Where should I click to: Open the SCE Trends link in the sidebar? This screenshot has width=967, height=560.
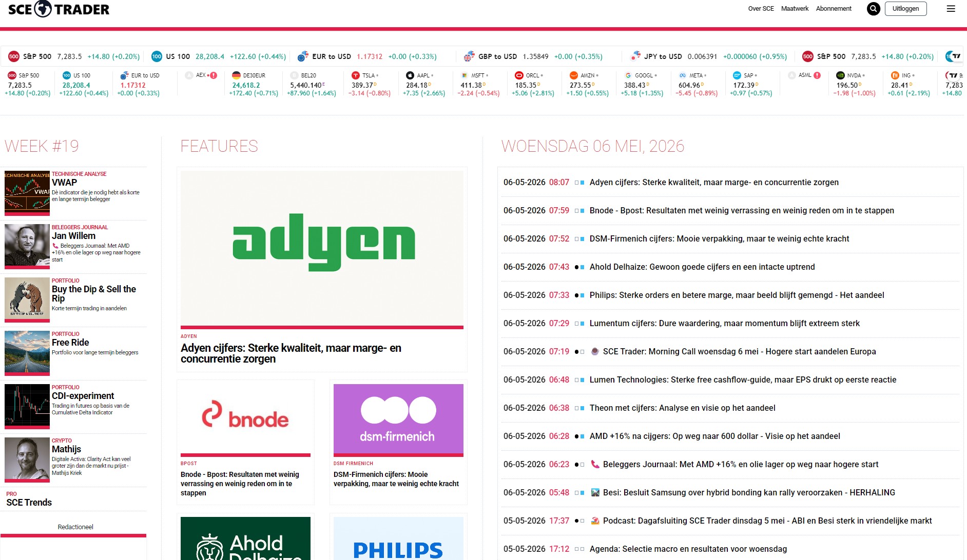click(29, 503)
